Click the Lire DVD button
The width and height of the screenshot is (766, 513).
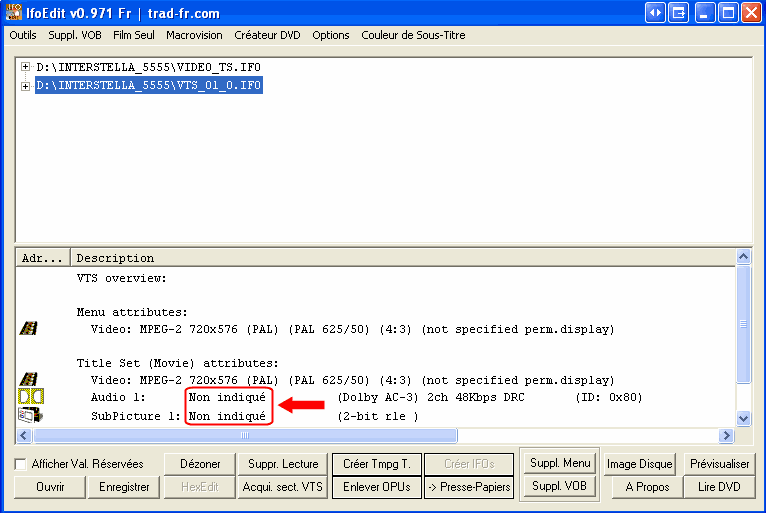pyautogui.click(x=718, y=487)
